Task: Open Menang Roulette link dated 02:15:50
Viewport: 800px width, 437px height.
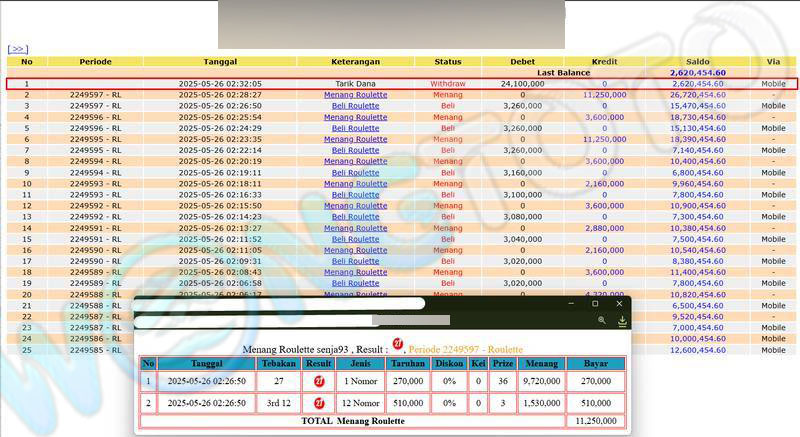Action: [x=355, y=205]
